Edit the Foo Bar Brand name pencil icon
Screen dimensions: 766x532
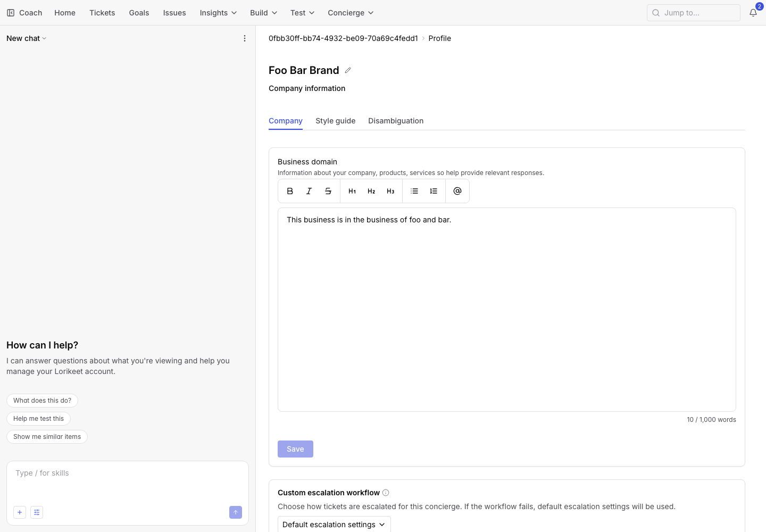coord(348,70)
